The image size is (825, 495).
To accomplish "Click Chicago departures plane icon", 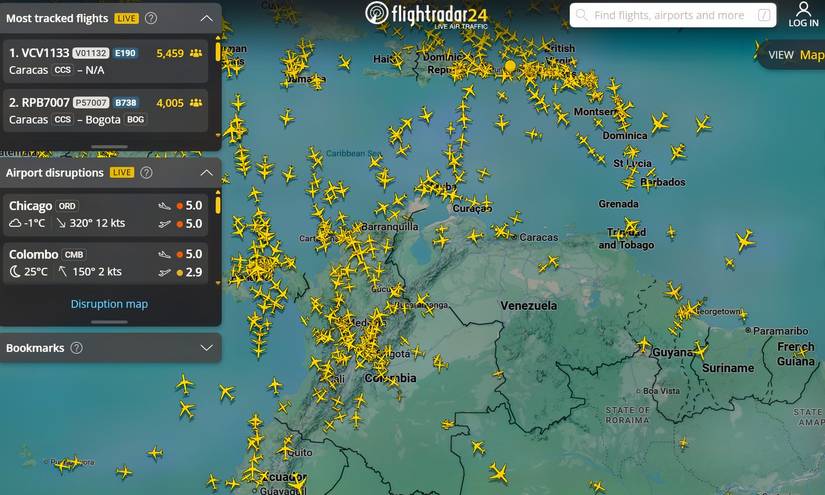I will pos(165,224).
